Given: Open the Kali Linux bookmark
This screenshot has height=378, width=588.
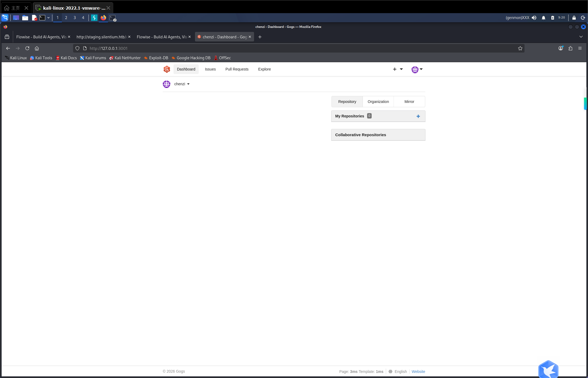Looking at the screenshot, I should click(16, 58).
